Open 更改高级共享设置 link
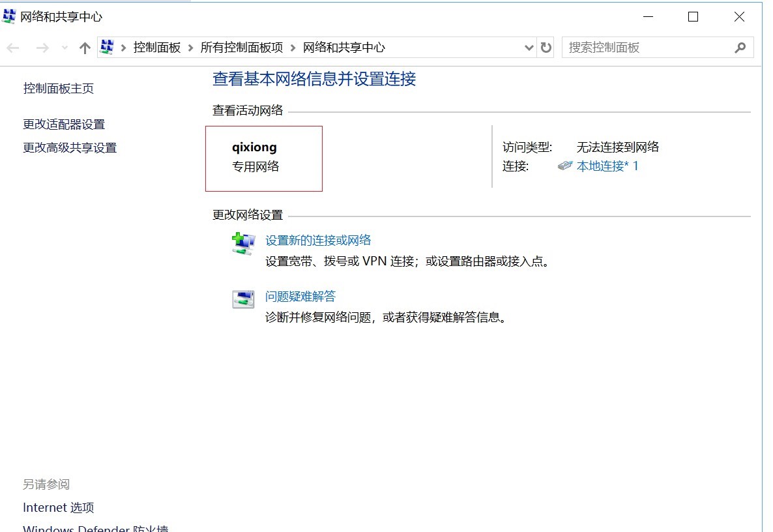 [x=70, y=147]
